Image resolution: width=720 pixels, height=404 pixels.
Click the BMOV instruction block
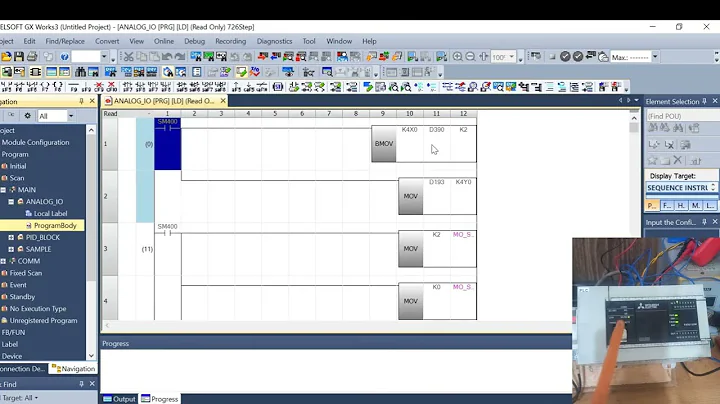click(383, 144)
